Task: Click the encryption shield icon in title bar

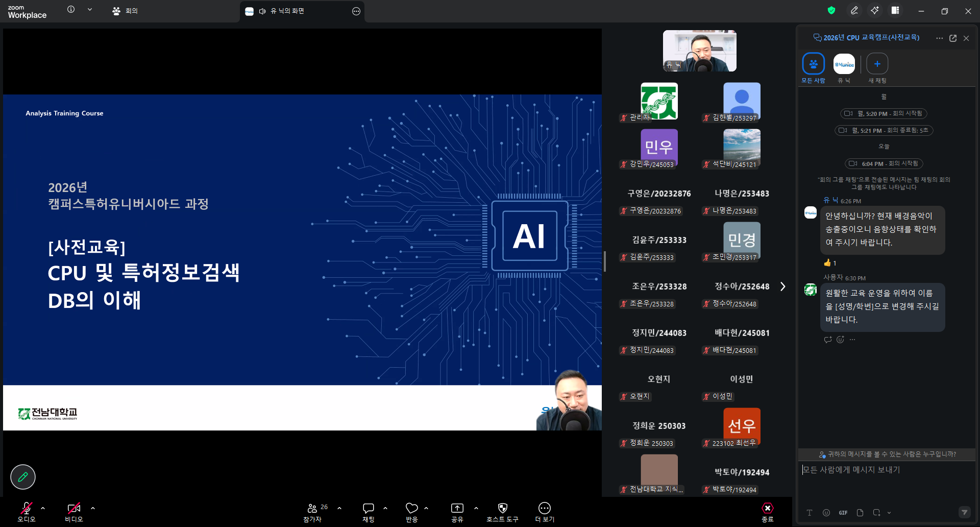Action: (x=831, y=10)
